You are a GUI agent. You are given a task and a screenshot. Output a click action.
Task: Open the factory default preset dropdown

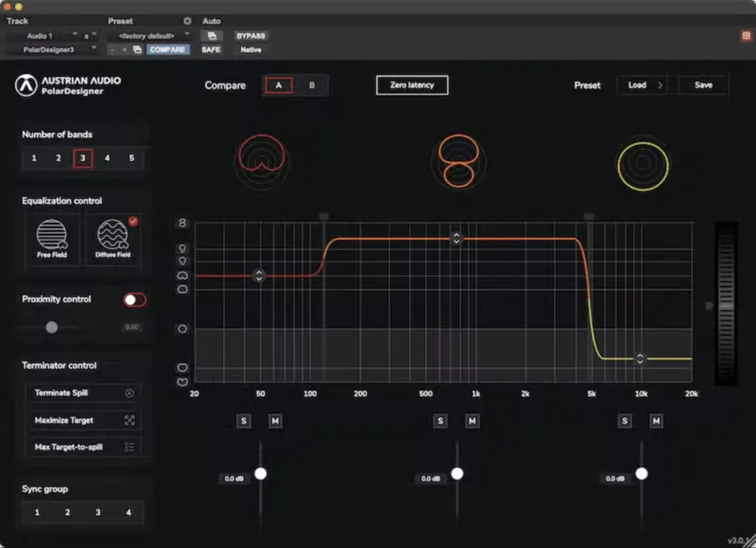149,36
